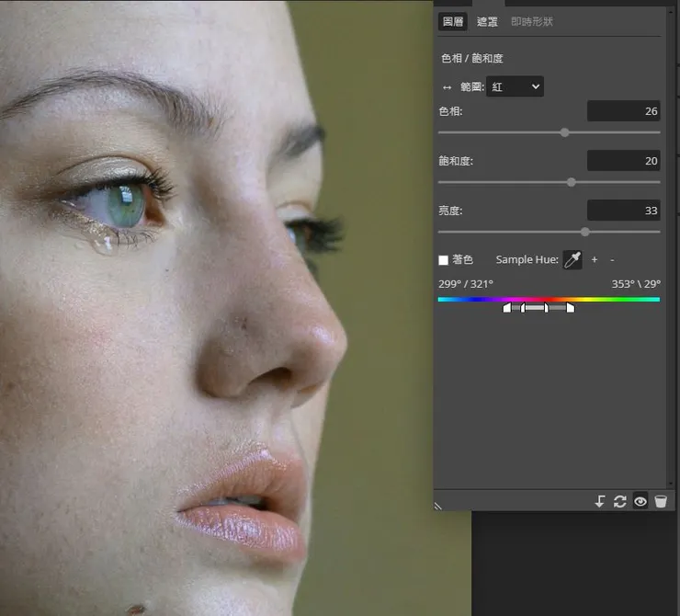Switch to the 圖層 tab
The image size is (680, 616).
(453, 22)
